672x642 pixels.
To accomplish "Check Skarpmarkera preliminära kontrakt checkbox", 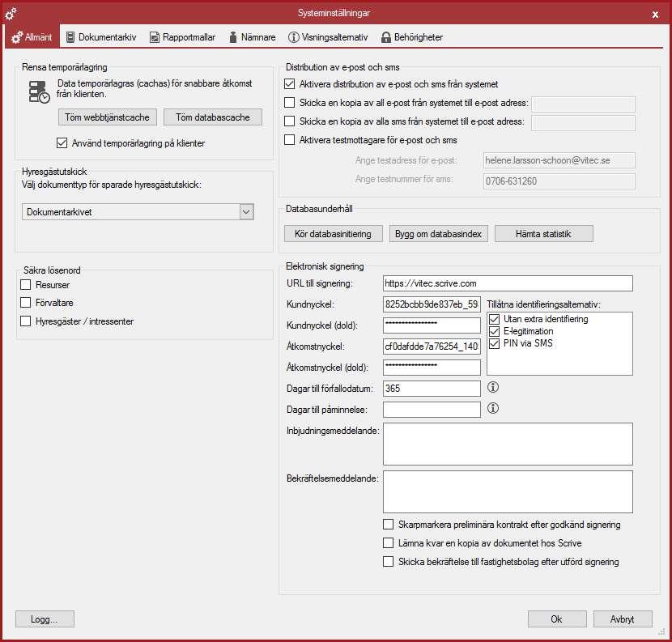I will (x=389, y=525).
